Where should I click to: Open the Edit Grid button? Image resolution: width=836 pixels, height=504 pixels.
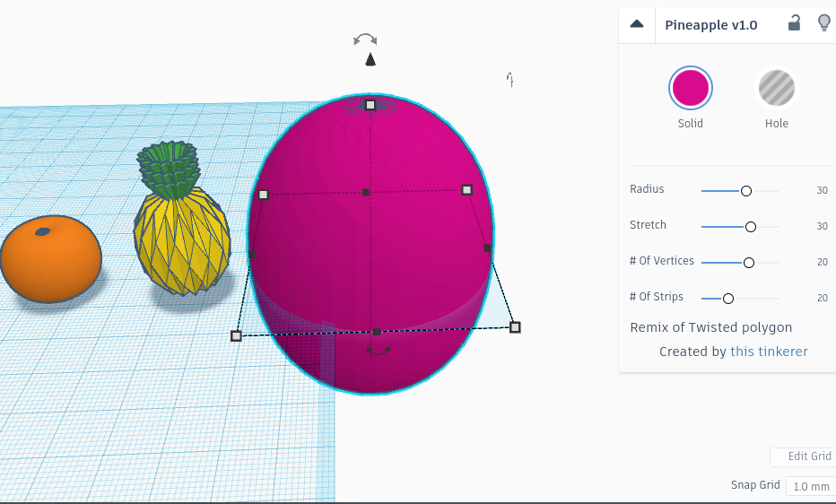pyautogui.click(x=804, y=456)
